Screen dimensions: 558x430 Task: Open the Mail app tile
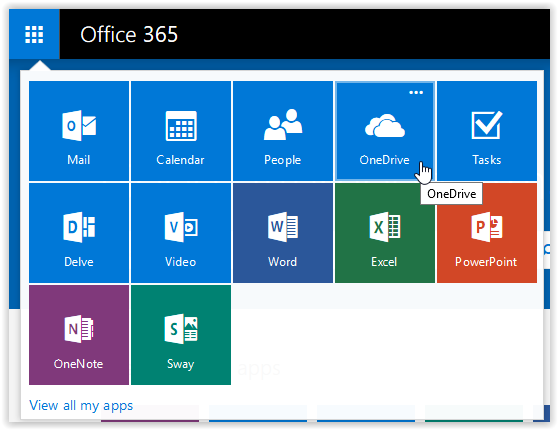coord(79,131)
